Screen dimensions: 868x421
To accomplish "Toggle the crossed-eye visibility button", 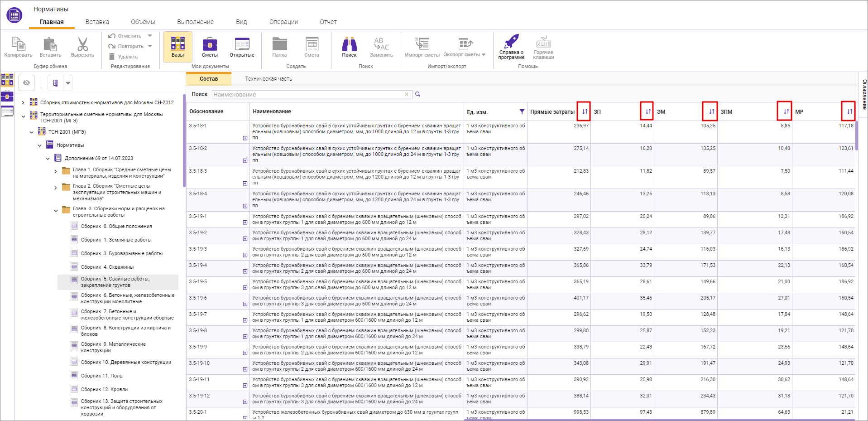I will (x=27, y=83).
